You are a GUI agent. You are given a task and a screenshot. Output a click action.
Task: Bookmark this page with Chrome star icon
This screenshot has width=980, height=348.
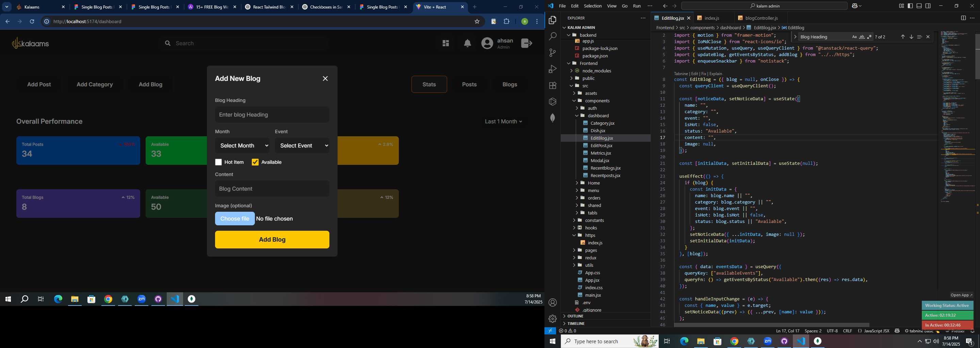coord(477,22)
